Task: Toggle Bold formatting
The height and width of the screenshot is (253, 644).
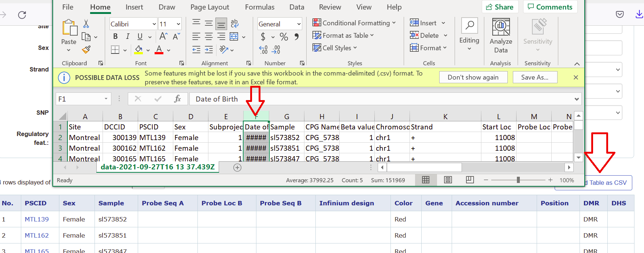Action: pos(115,36)
